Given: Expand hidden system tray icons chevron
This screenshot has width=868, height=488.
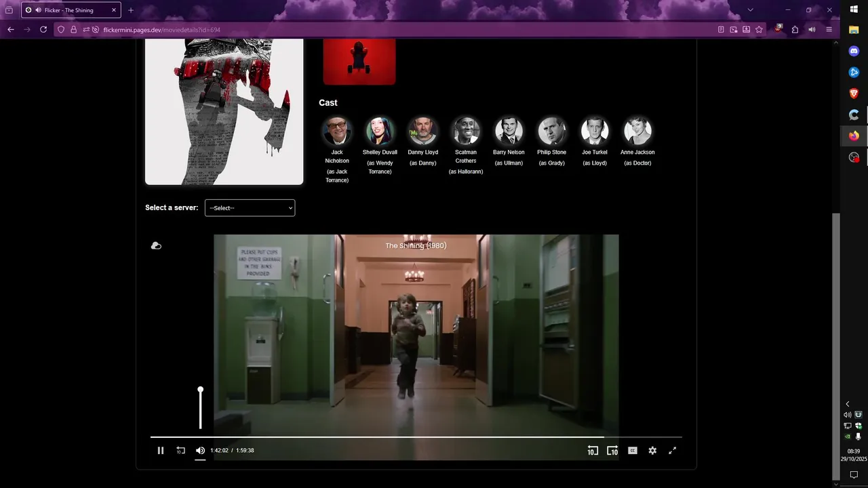Looking at the screenshot, I should click(847, 404).
